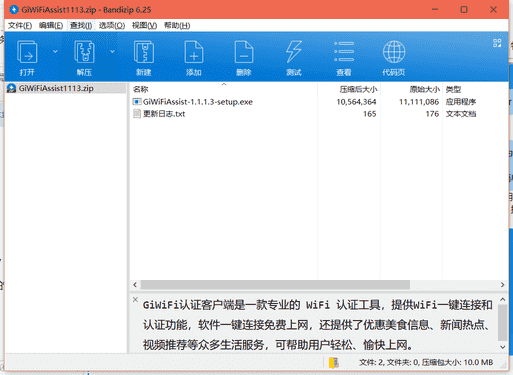Click the horizontal scrollbar right arrow

[502, 285]
